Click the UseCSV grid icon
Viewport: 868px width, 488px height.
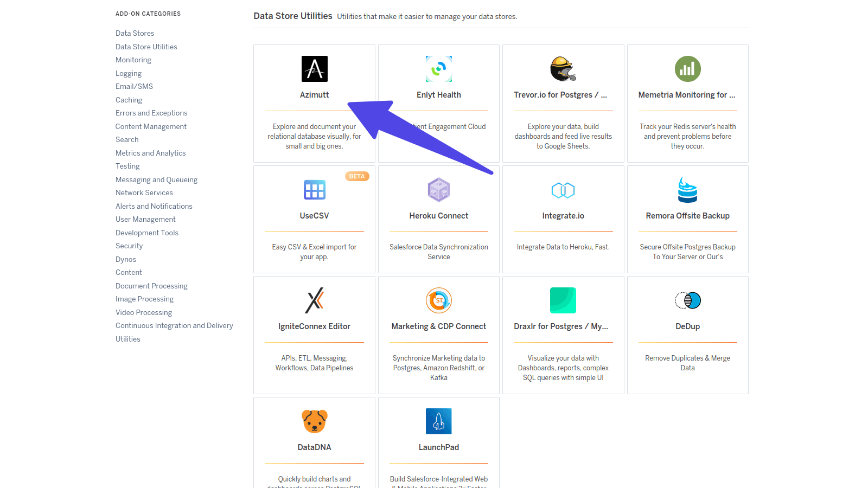pyautogui.click(x=315, y=190)
